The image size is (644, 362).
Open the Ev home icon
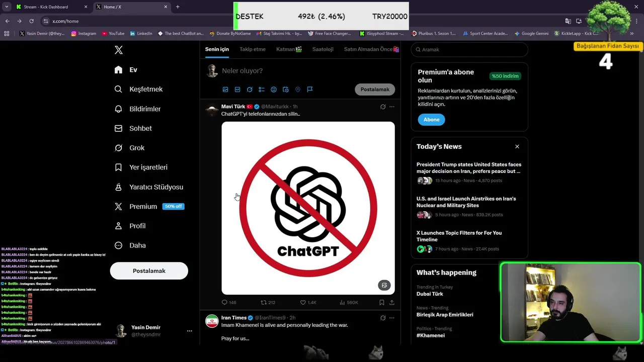(118, 70)
